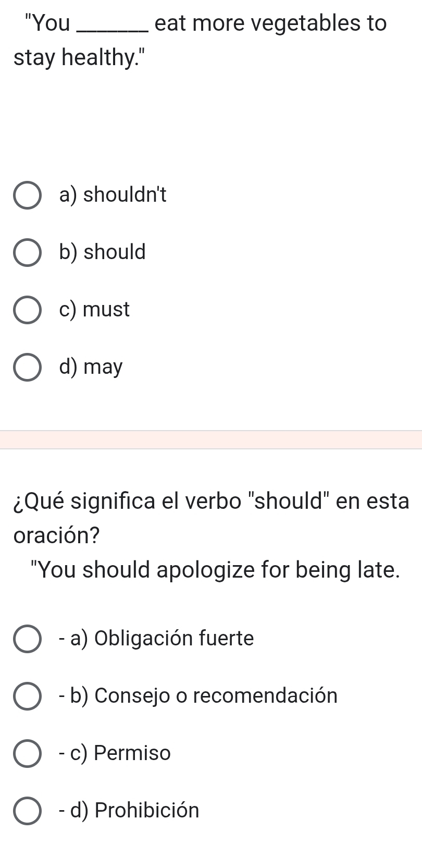This screenshot has width=422, height=868.
Task: Select the radio button for "a) shouldn't"
Action: (x=27, y=195)
